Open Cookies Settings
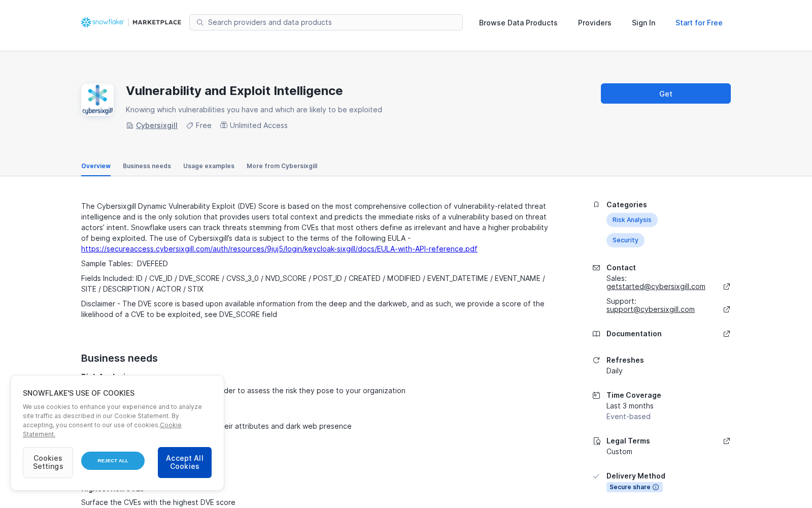Screen dimensions: 812x508 coord(48,462)
